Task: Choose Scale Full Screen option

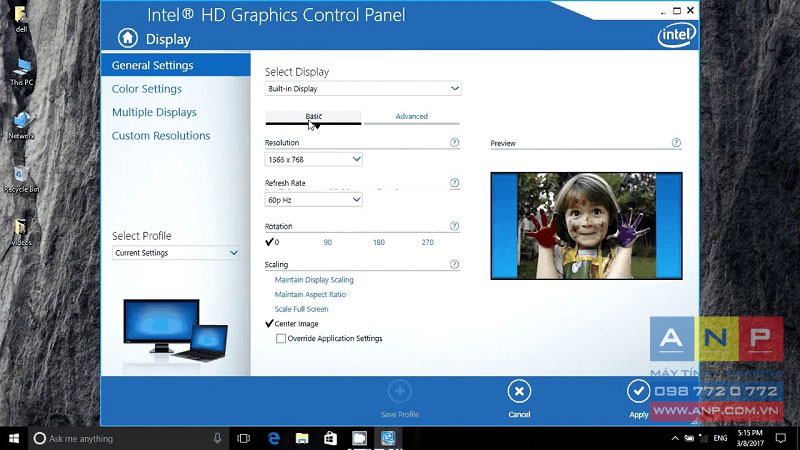Action: pos(301,309)
